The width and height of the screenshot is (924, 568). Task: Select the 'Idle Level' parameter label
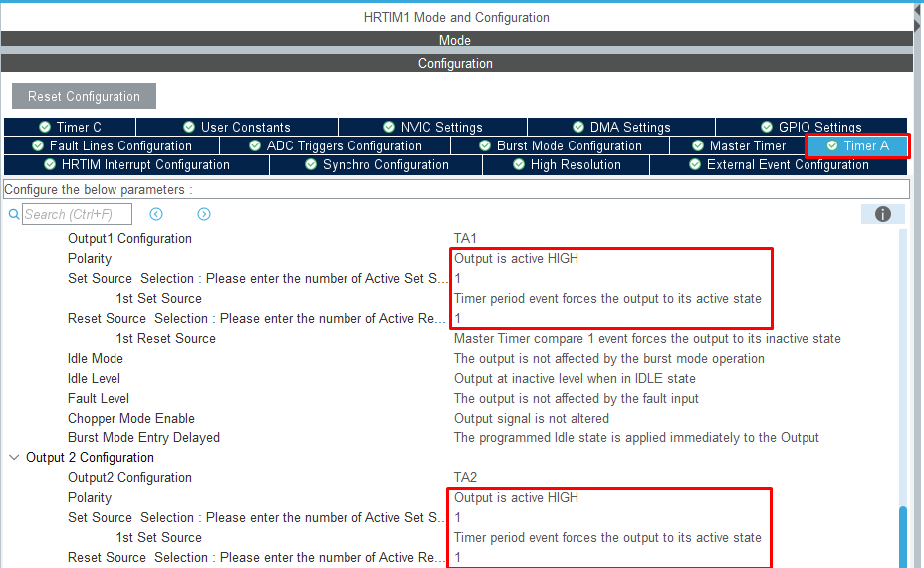94,378
